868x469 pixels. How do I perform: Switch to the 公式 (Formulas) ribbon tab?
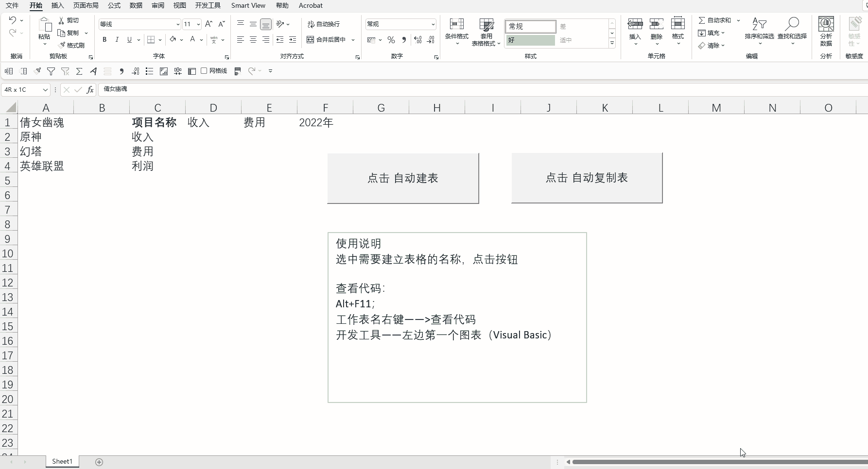click(114, 5)
